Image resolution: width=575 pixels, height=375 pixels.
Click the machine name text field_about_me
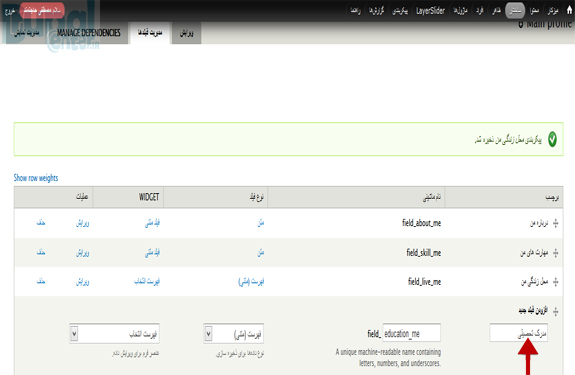tap(421, 223)
